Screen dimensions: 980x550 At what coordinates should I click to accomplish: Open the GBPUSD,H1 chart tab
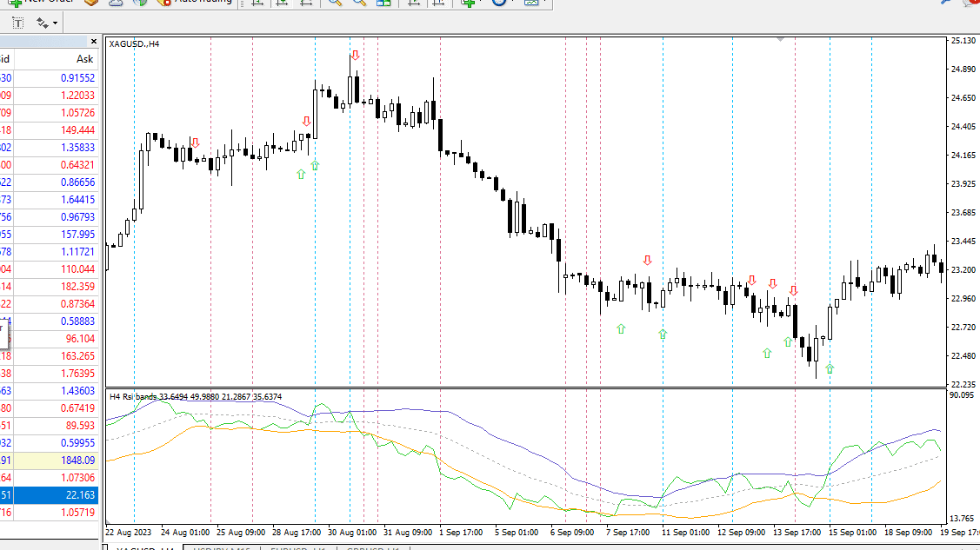pyautogui.click(x=374, y=548)
